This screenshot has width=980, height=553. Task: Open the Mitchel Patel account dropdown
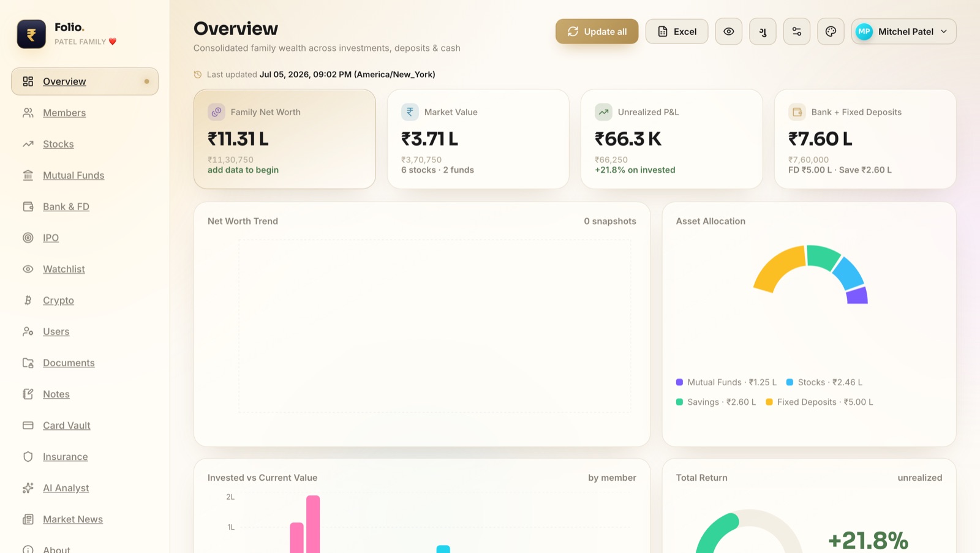click(x=903, y=32)
